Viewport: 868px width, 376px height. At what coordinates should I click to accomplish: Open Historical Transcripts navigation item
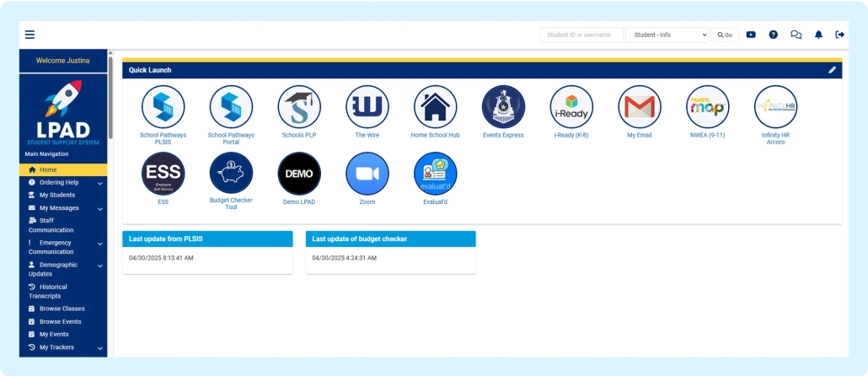[x=63, y=292]
